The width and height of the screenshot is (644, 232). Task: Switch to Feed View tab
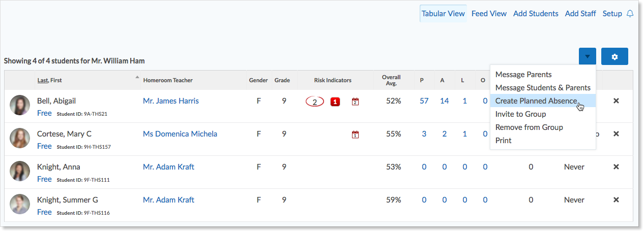point(489,14)
